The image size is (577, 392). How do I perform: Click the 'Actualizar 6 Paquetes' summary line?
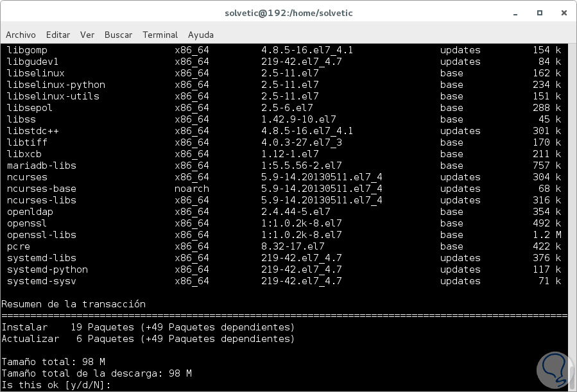click(148, 339)
